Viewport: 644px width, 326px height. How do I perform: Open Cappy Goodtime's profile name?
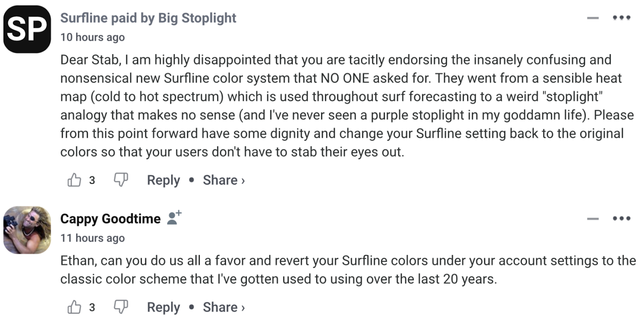point(110,219)
